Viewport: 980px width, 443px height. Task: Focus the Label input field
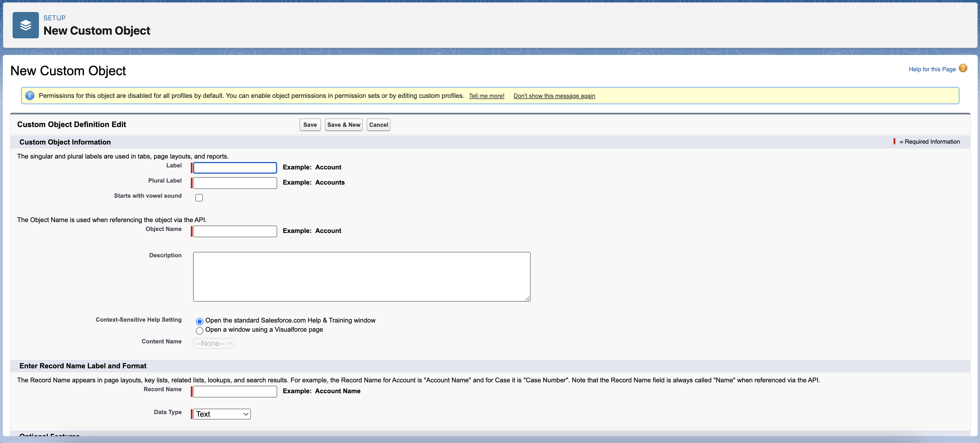tap(235, 168)
